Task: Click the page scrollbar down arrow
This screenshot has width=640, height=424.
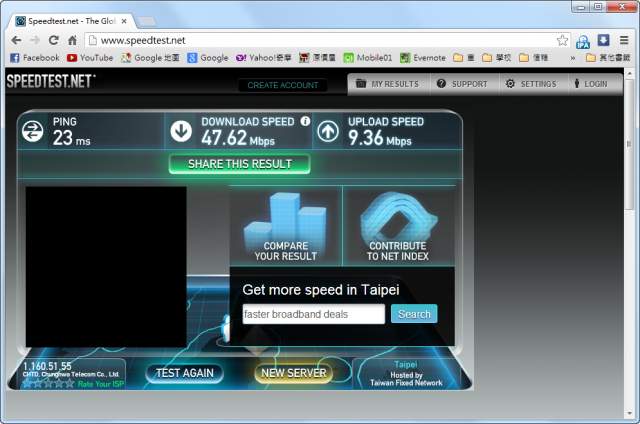Action: 629,413
